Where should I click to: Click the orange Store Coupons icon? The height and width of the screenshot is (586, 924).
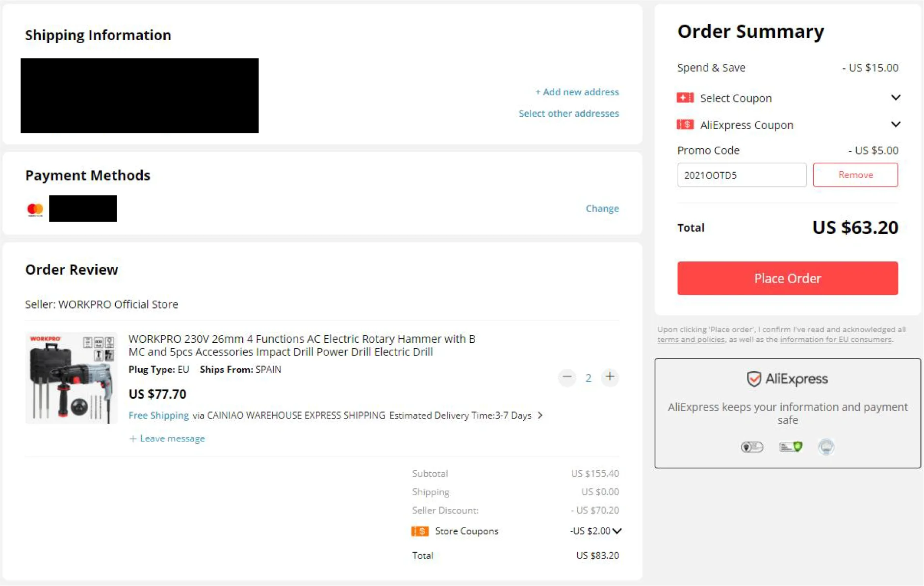(x=420, y=531)
